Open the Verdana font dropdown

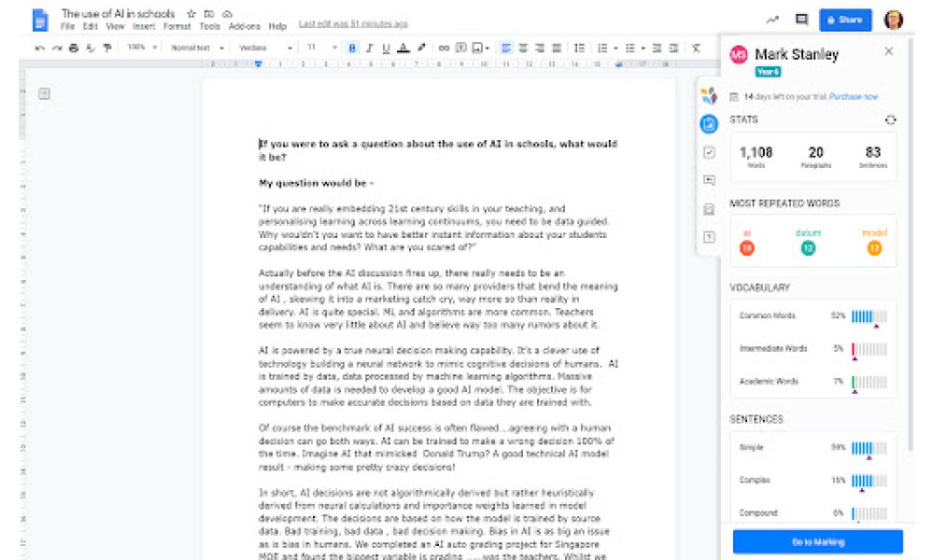[265, 48]
